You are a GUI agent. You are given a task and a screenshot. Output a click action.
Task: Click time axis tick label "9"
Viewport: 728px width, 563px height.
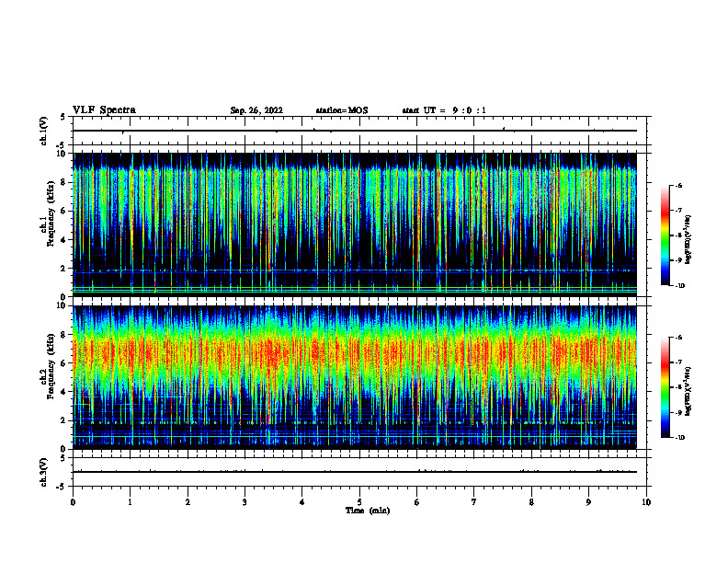588,502
